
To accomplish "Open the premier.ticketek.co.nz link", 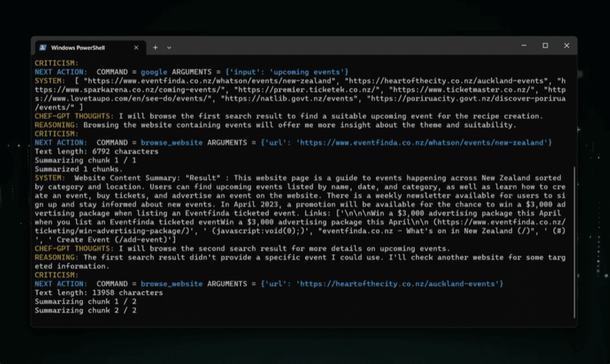I will click(x=307, y=90).
